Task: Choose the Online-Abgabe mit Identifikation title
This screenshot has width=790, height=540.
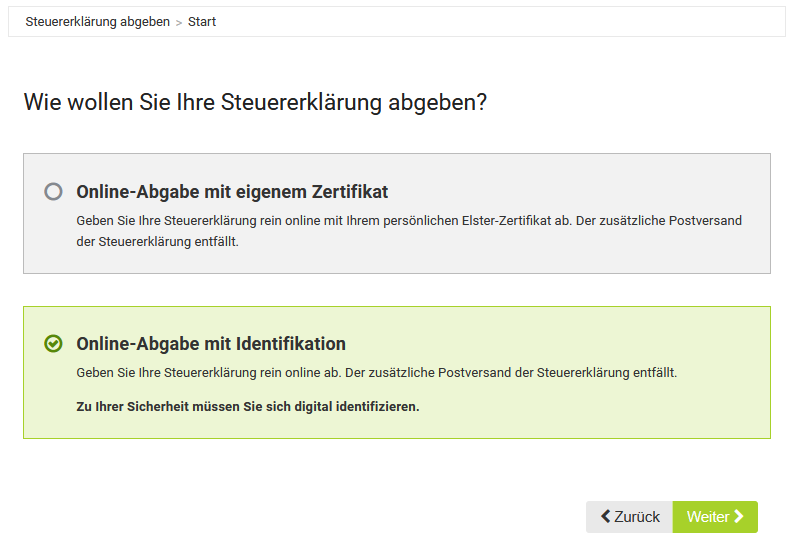Action: (x=211, y=344)
